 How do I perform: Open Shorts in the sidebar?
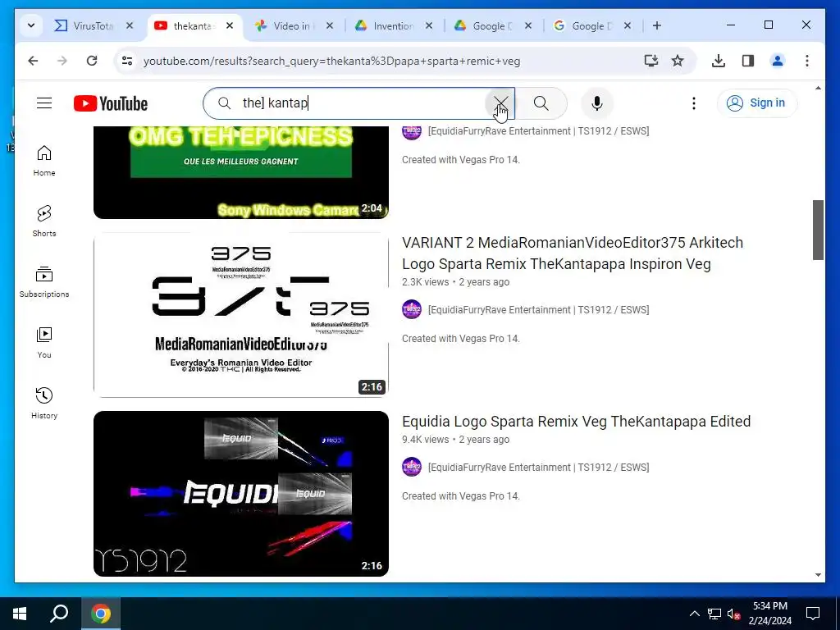(44, 221)
